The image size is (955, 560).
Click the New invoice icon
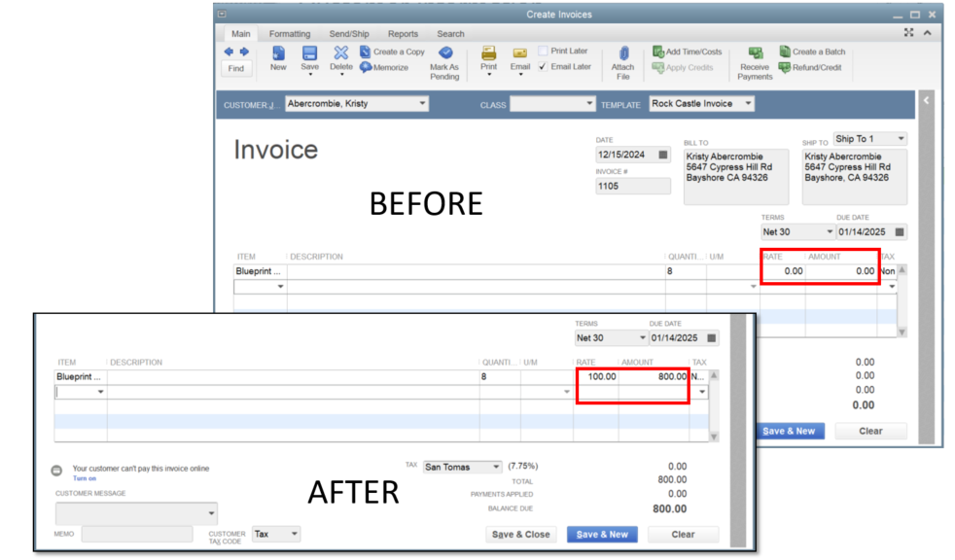click(x=278, y=53)
